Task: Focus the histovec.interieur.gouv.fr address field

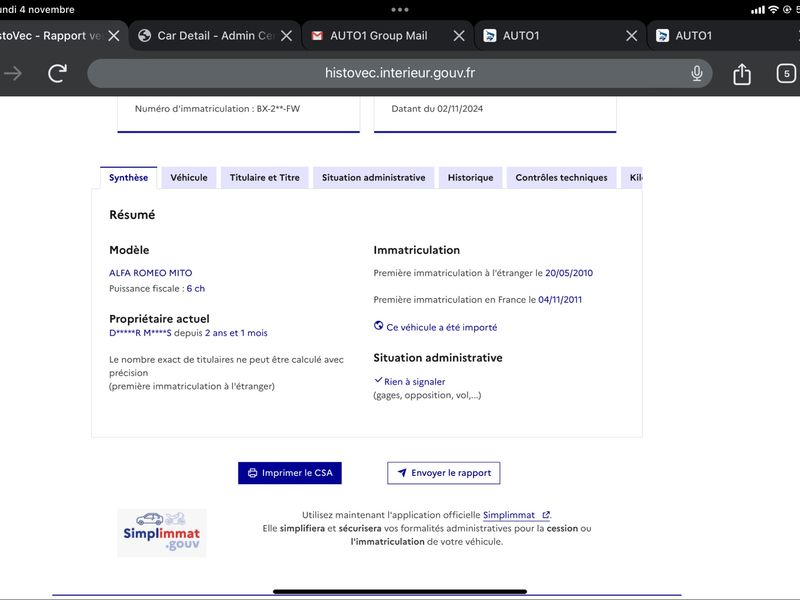Action: click(399, 73)
